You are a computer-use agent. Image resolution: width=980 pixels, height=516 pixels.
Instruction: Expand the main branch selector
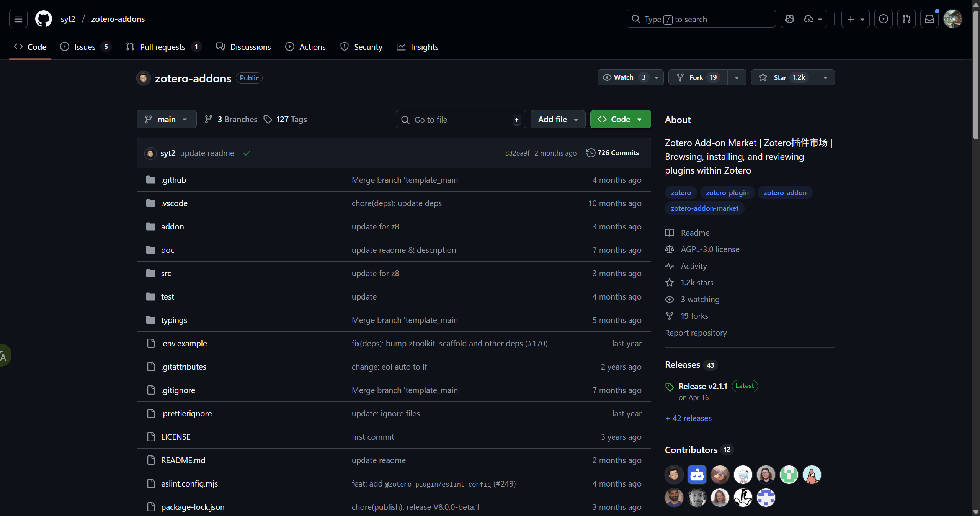coord(167,120)
